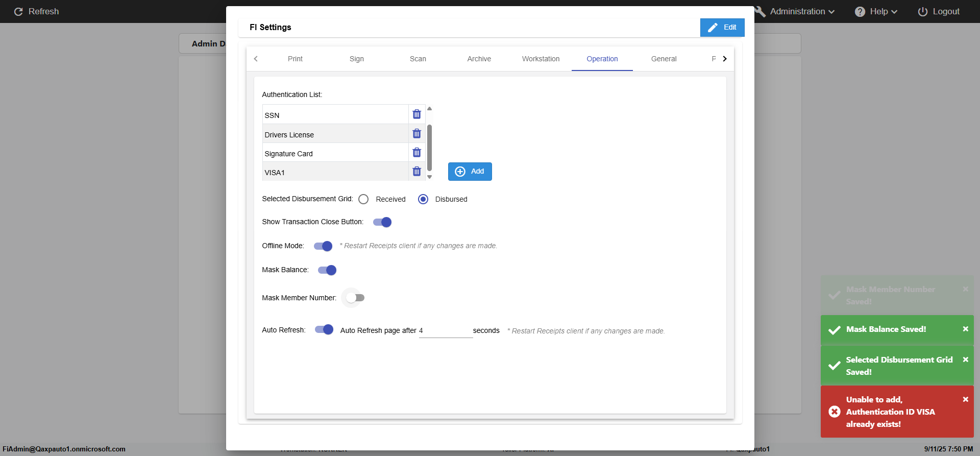Open the General tab
The width and height of the screenshot is (980, 456).
coord(664,59)
